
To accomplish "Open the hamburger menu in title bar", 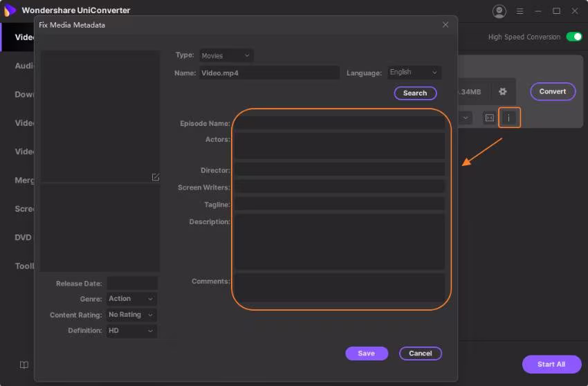I will [x=521, y=11].
